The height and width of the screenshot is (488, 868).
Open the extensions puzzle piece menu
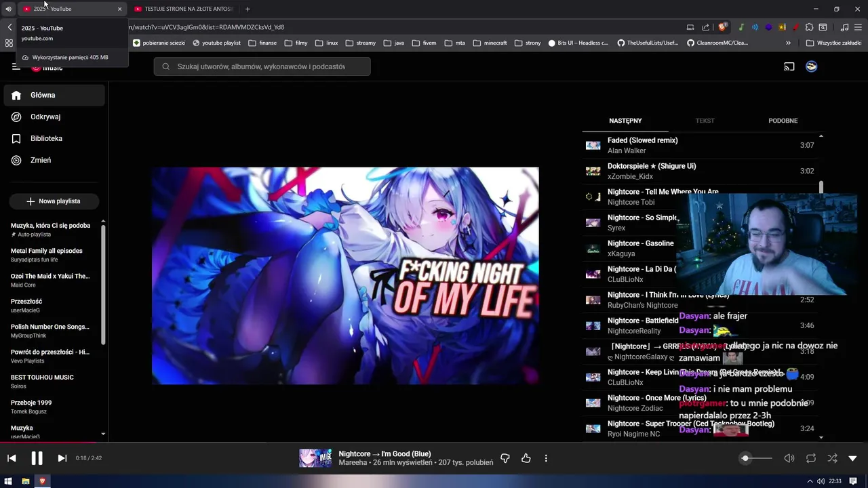click(809, 27)
